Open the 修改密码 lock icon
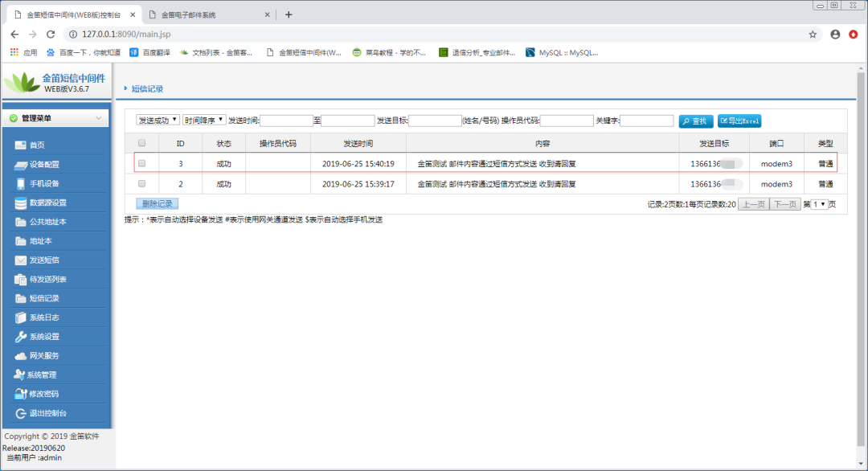The height and width of the screenshot is (471, 868). [x=20, y=394]
